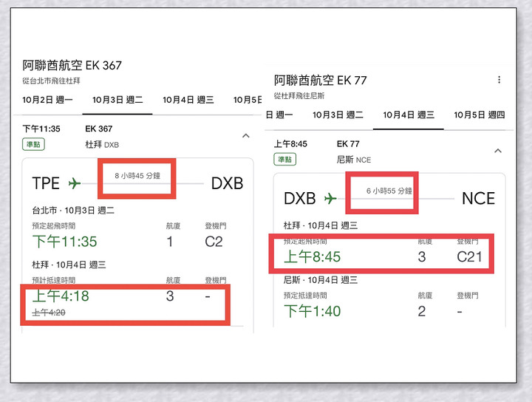Click the 台北市 · 10月3日 週二 label
The height and width of the screenshot is (402, 532).
point(73,211)
